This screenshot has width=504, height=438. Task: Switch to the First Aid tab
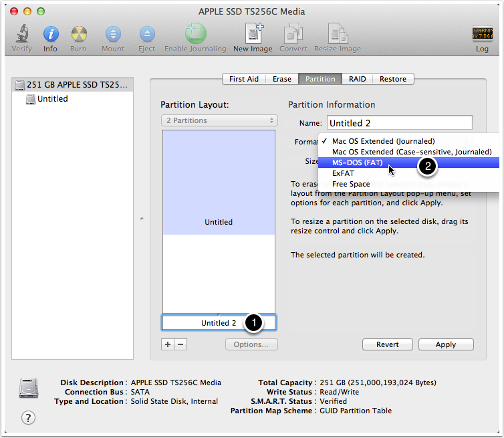point(244,79)
